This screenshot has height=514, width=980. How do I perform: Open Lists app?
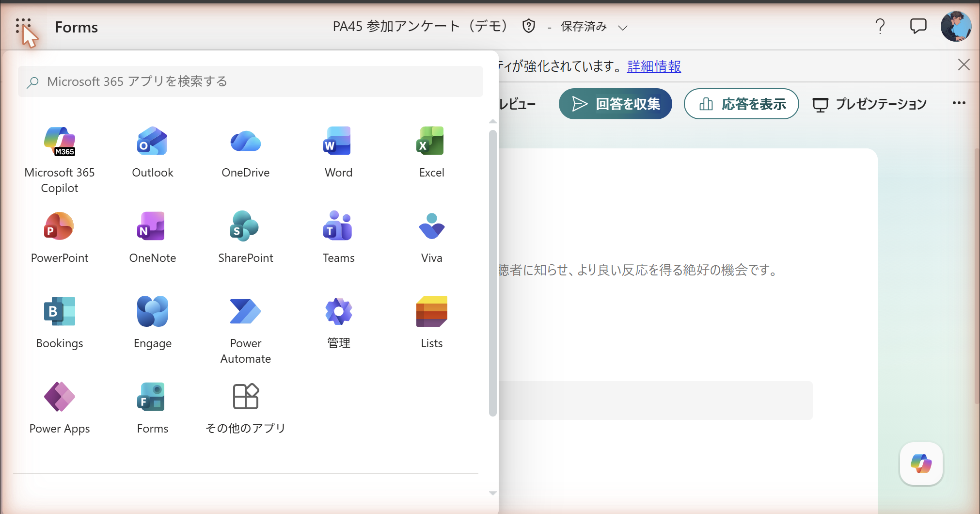click(x=432, y=323)
